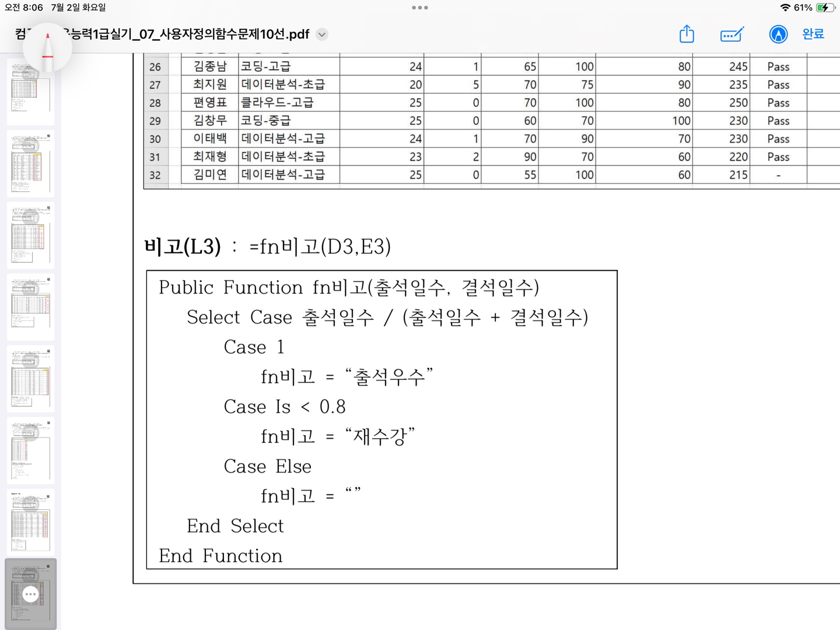This screenshot has height=630, width=840.
Task: Go to the third page thumbnail
Action: pos(30,236)
